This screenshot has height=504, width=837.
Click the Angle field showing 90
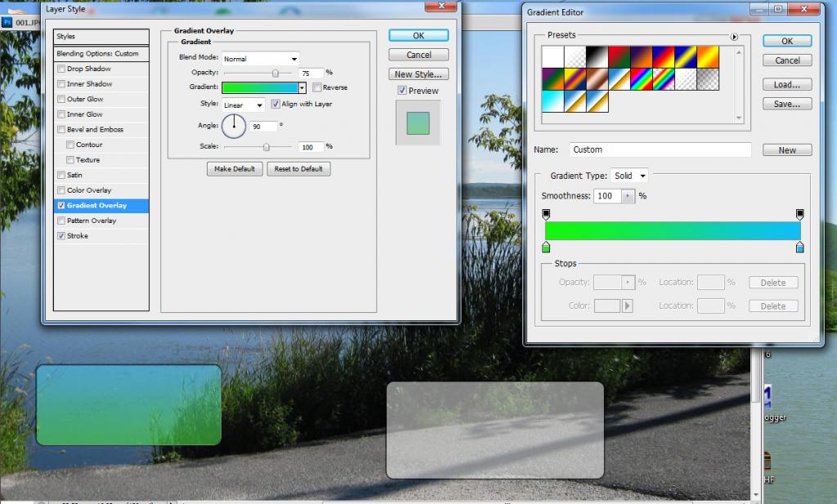tap(264, 127)
